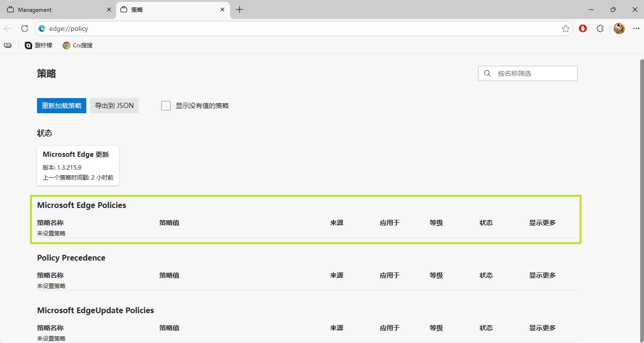644x343 pixels.
Task: Click the 状态 section heading
Action: coord(45,133)
